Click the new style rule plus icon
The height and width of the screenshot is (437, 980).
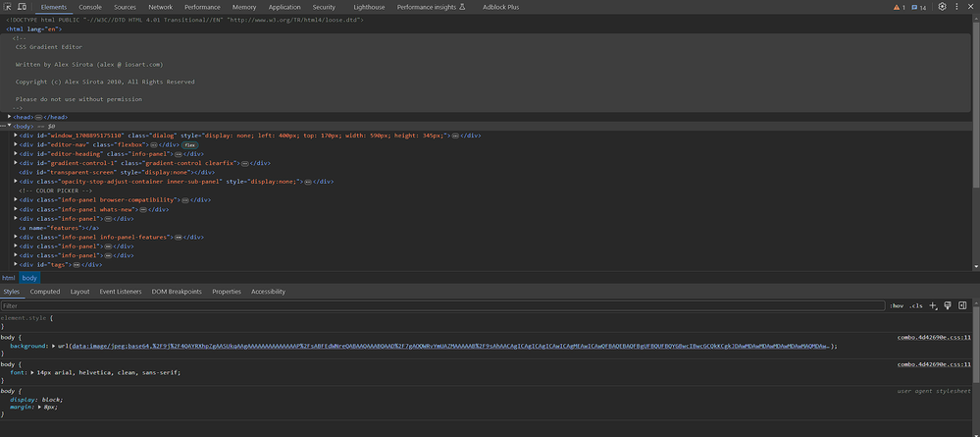tap(934, 305)
